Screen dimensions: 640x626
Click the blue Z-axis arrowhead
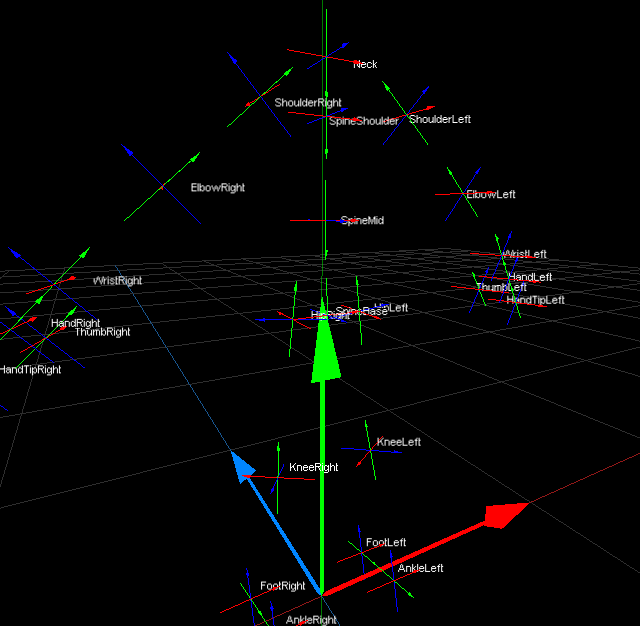[x=243, y=467]
